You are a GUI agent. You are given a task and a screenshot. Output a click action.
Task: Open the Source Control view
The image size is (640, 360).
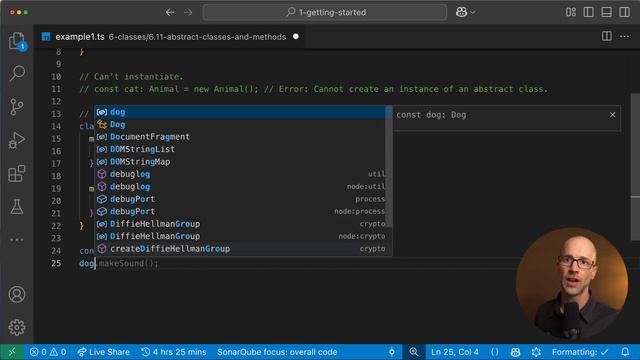[x=17, y=107]
